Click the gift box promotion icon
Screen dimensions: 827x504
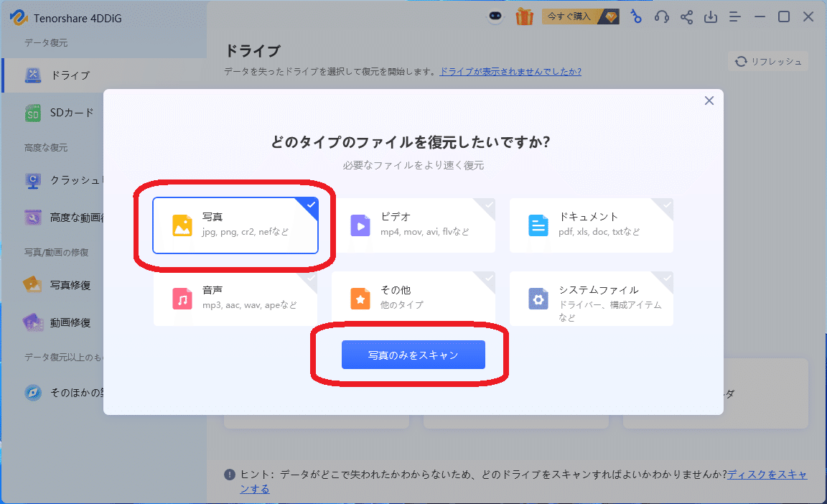tap(524, 16)
